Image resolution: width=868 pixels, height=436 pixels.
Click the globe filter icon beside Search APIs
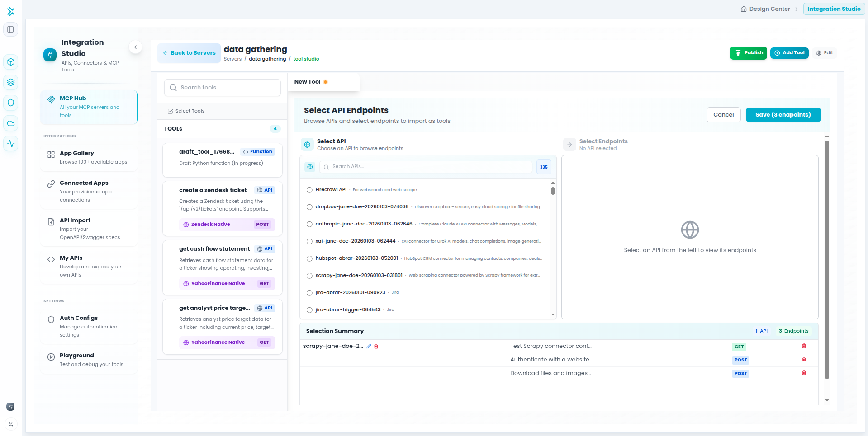click(310, 167)
